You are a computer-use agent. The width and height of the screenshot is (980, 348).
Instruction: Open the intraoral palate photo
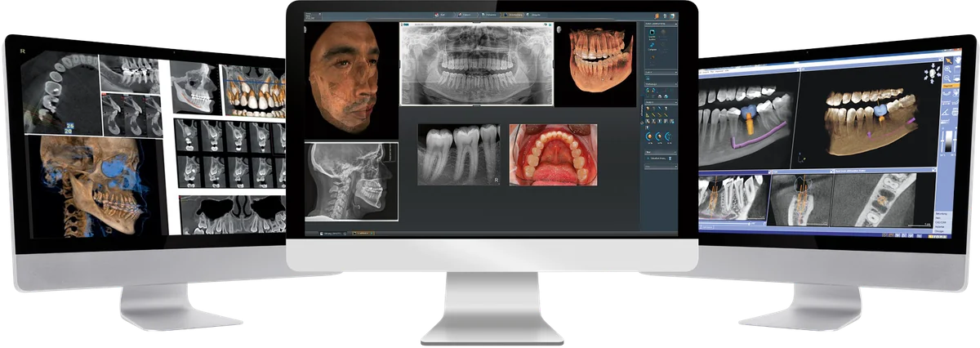click(x=553, y=154)
